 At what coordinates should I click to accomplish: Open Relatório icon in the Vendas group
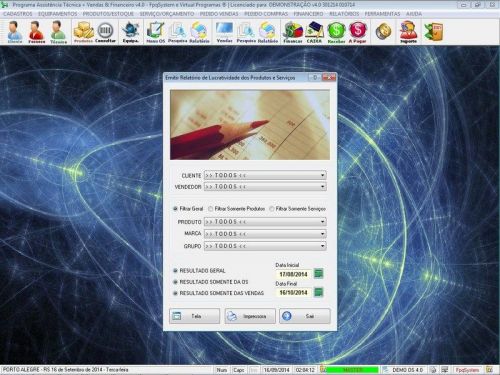tap(268, 32)
